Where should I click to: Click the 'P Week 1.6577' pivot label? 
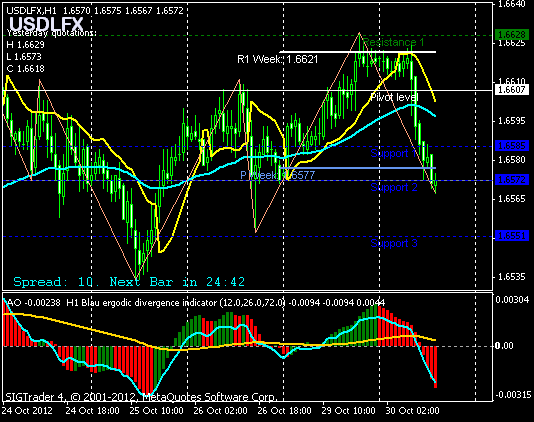278,175
